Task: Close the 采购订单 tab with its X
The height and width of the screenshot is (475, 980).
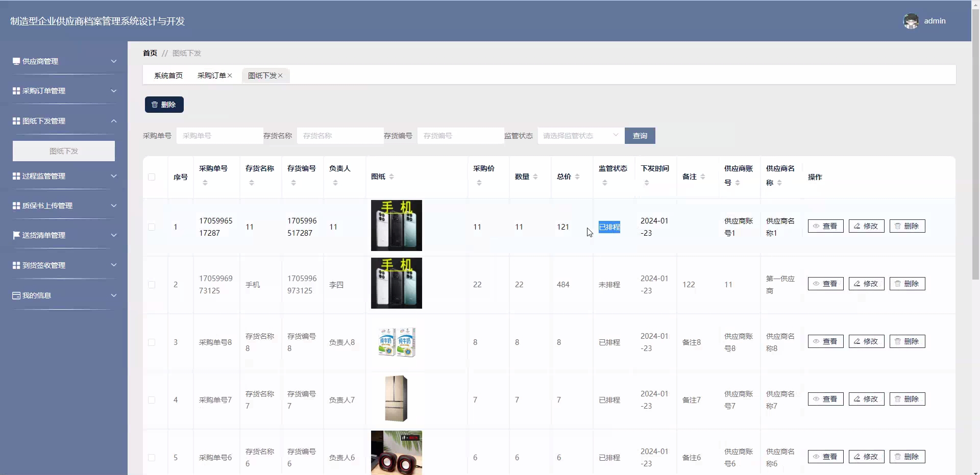Action: pos(230,76)
